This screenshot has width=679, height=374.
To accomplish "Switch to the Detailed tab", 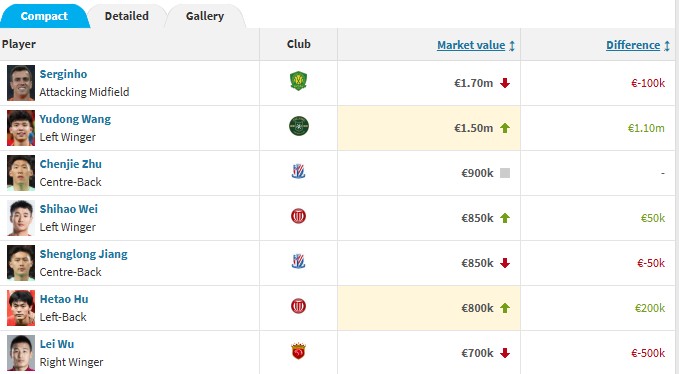I will click(126, 16).
